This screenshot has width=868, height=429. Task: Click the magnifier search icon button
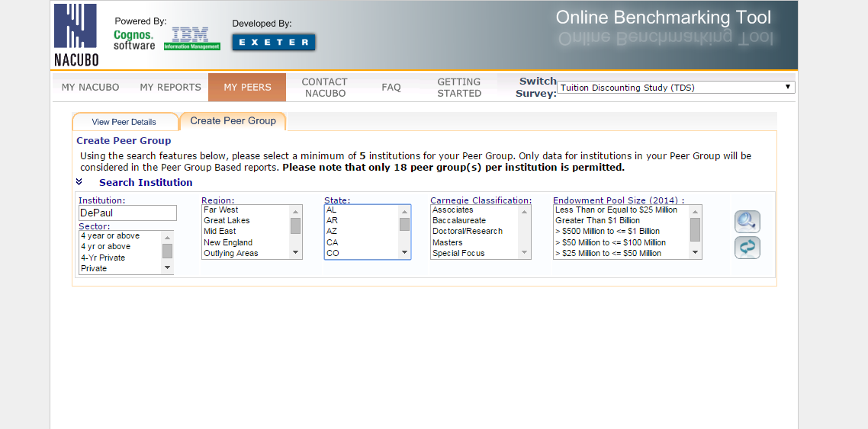[747, 222]
